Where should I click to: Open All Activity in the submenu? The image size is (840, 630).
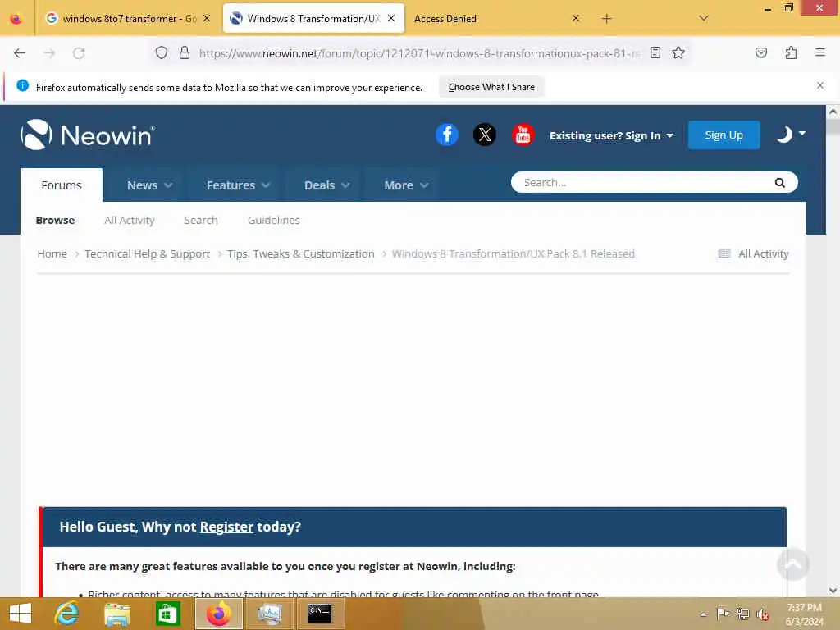tap(130, 220)
